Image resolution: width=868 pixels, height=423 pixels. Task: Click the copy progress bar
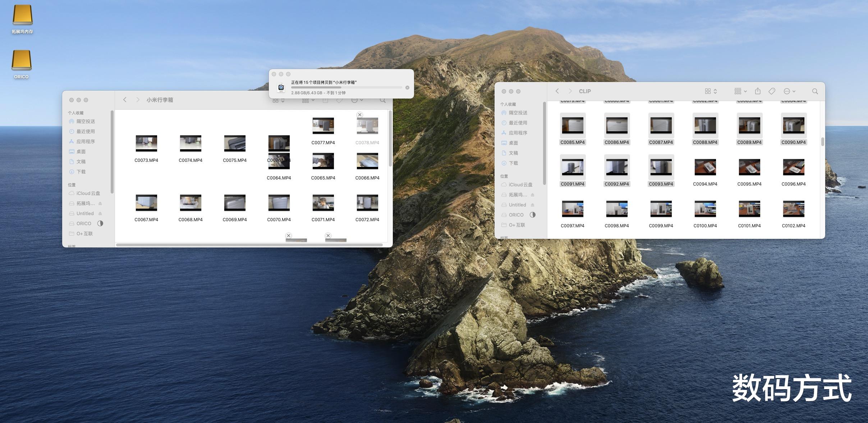346,87
